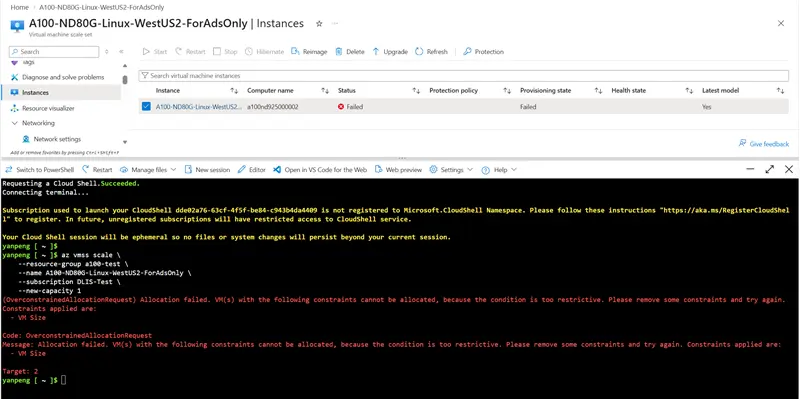Start a New session in Cloud Shell
The height and width of the screenshot is (399, 800).
pos(207,169)
